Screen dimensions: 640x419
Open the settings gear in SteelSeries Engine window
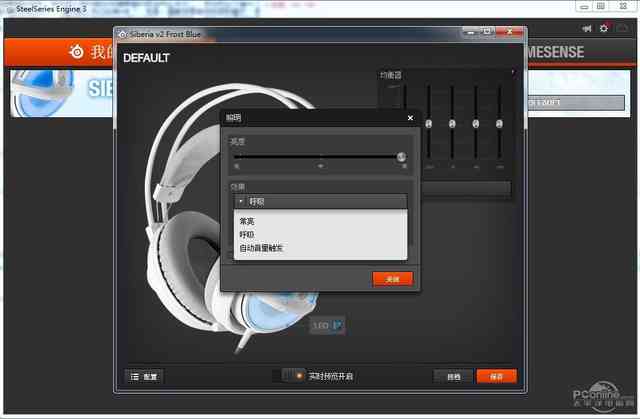click(604, 28)
